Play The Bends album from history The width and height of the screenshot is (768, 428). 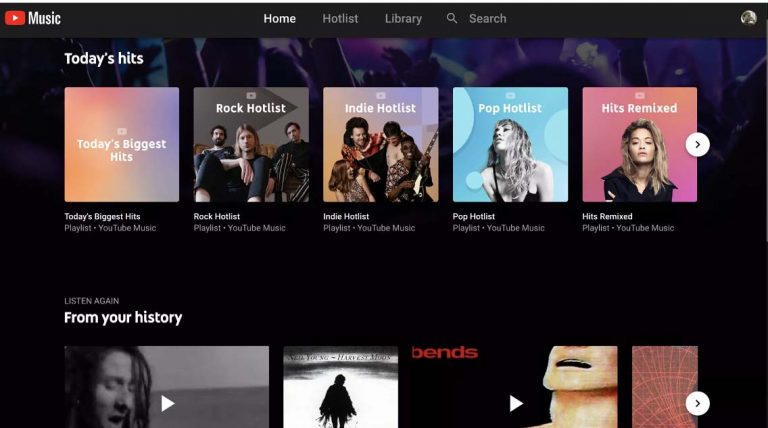[515, 404]
